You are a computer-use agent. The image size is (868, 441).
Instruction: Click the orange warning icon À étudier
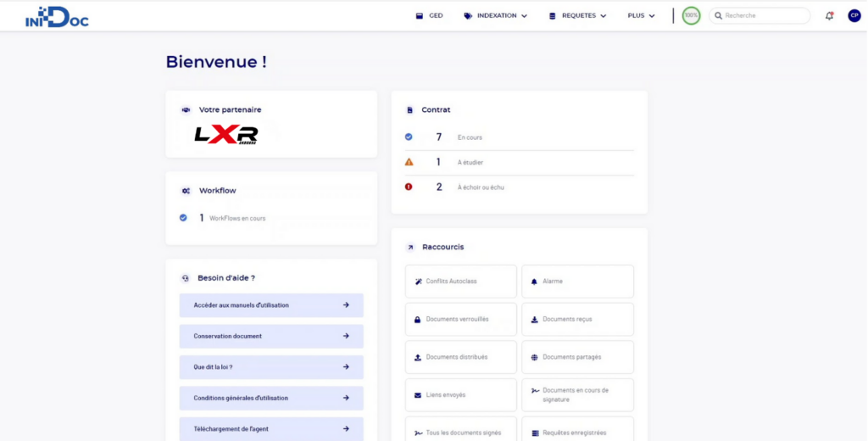pos(409,162)
